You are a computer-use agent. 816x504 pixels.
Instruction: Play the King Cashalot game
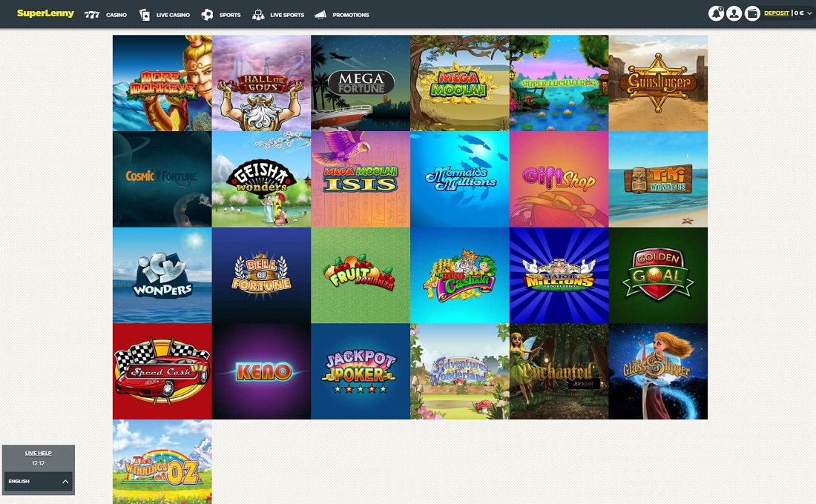(x=460, y=276)
